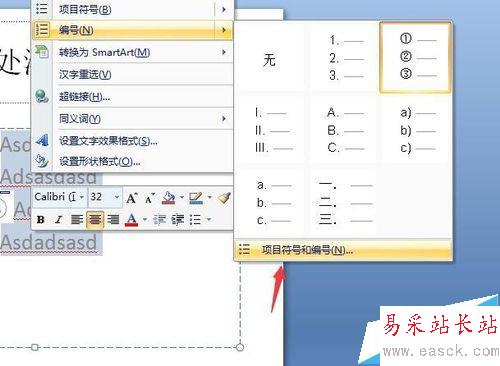The image size is (500, 366).
Task: Select the Chinese 一. 二. 三. numbering style
Action: [x=343, y=202]
